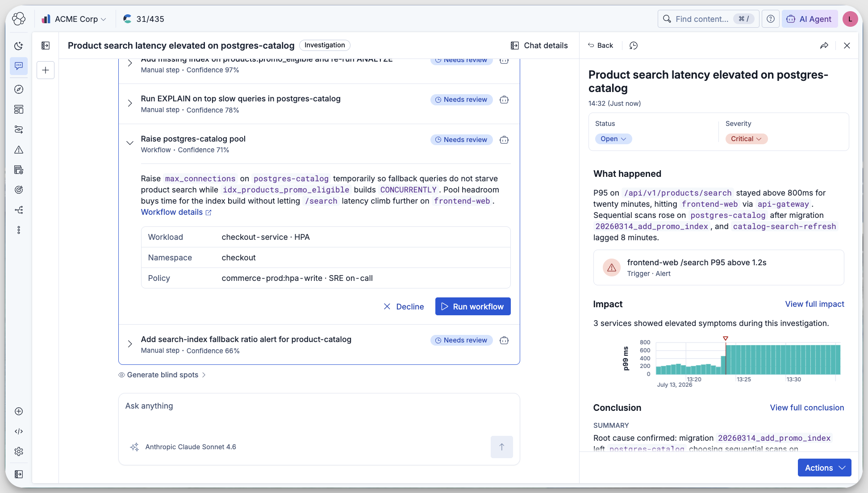Image resolution: width=868 pixels, height=493 pixels.
Task: Open the developer tools code icon
Action: click(x=19, y=431)
